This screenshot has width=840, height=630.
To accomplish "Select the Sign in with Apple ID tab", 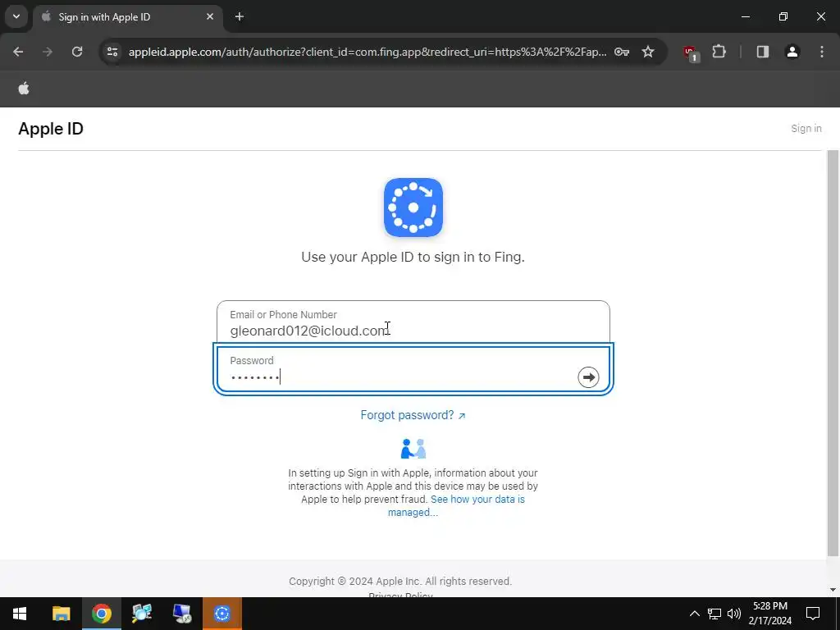I will coord(127,16).
